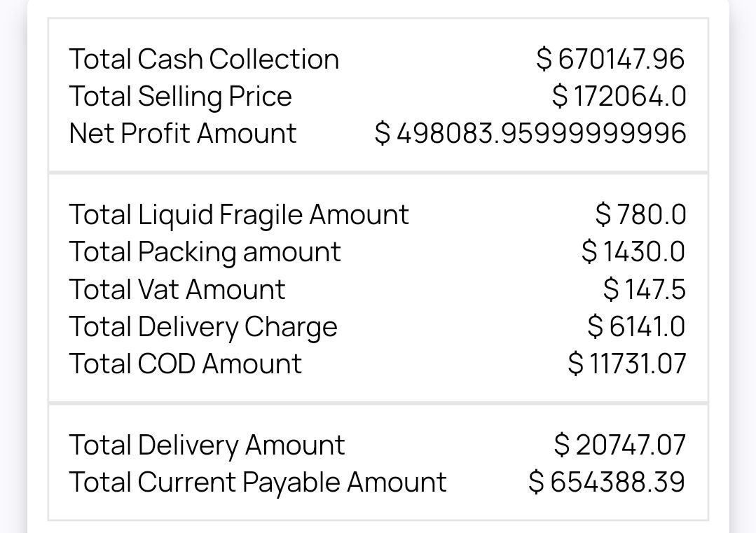The image size is (756, 533).
Task: Click the $ 654388.39 payable amount value
Action: point(607,482)
